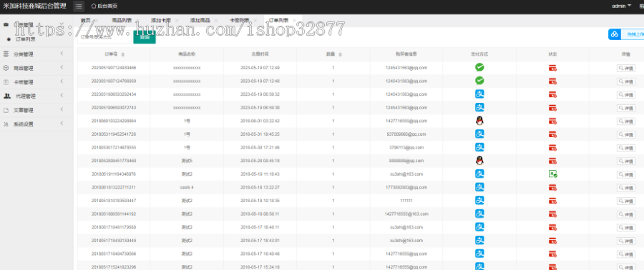Viewport: 644px width, 270px height.
Task: Click red status icon for 13:22:27 order
Action: 553,188
